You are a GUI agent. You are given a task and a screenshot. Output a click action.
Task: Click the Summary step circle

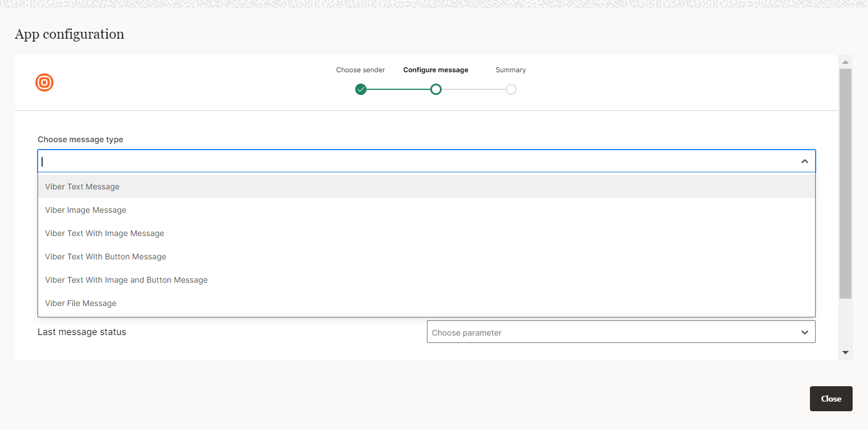pos(511,89)
